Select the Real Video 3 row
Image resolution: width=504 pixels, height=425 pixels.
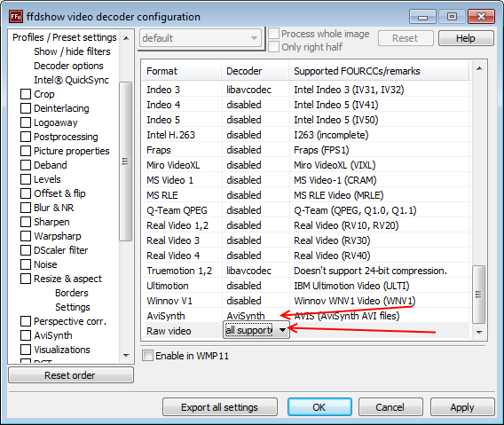tap(306, 240)
